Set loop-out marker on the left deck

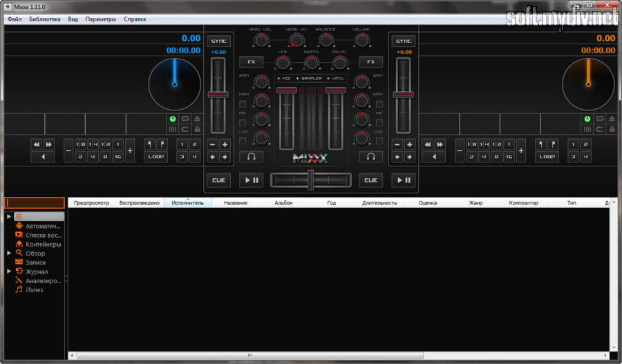(162, 144)
